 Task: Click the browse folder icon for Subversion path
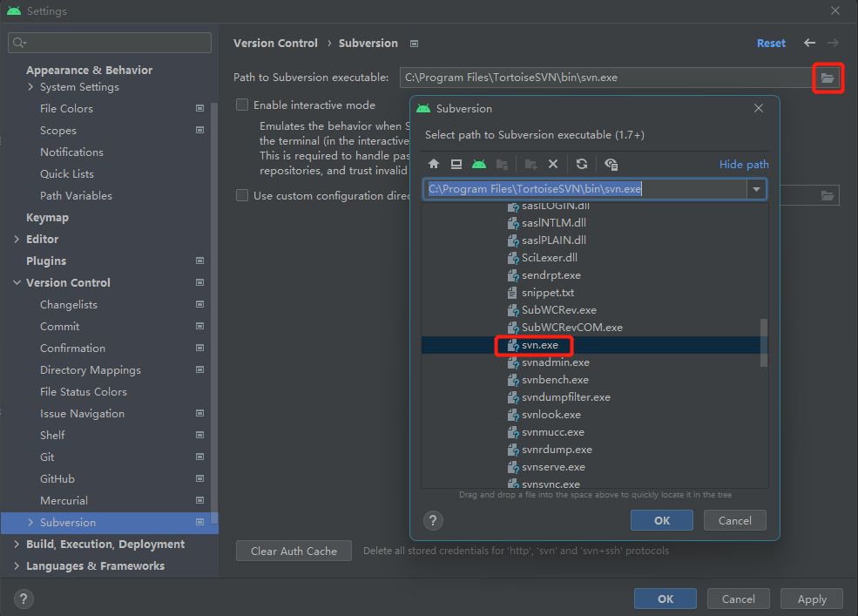[x=828, y=78]
